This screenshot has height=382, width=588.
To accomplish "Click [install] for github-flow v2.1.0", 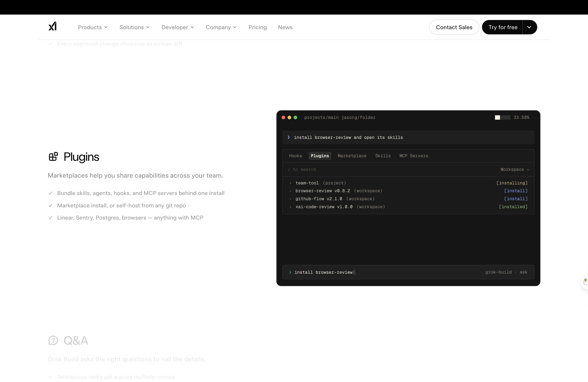I will (x=516, y=199).
